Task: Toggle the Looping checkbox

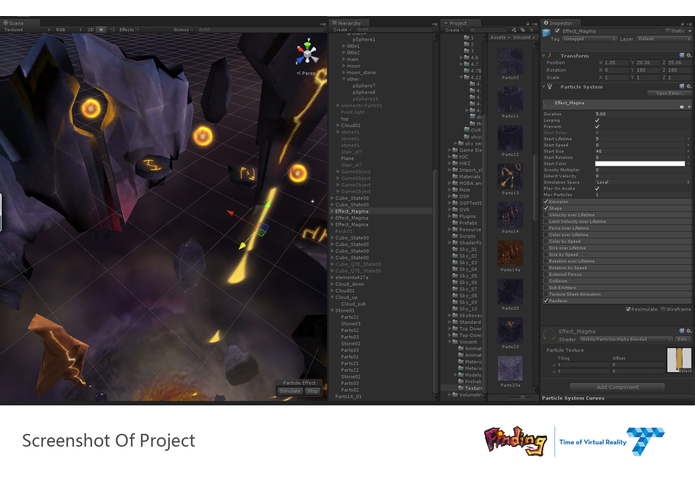Action: tap(597, 120)
